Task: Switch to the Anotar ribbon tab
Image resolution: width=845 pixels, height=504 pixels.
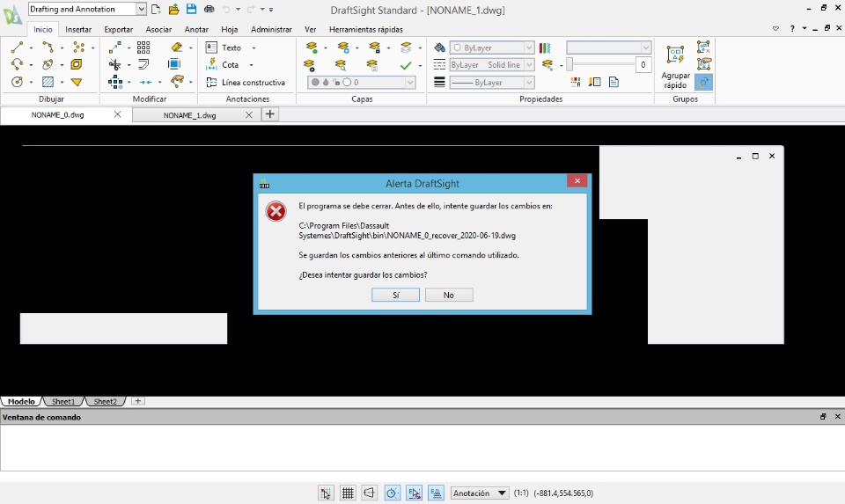Action: tap(196, 30)
